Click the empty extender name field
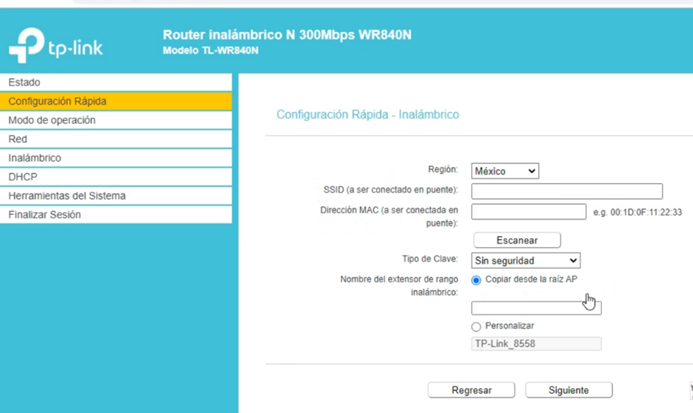This screenshot has height=413, width=693. pyautogui.click(x=536, y=308)
